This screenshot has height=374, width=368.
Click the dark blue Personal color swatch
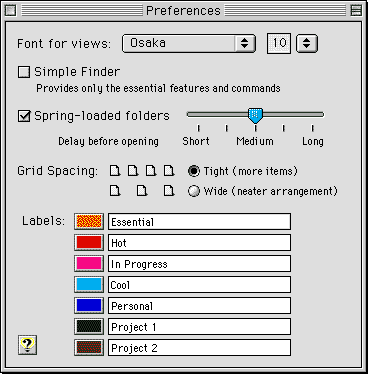coord(89,306)
